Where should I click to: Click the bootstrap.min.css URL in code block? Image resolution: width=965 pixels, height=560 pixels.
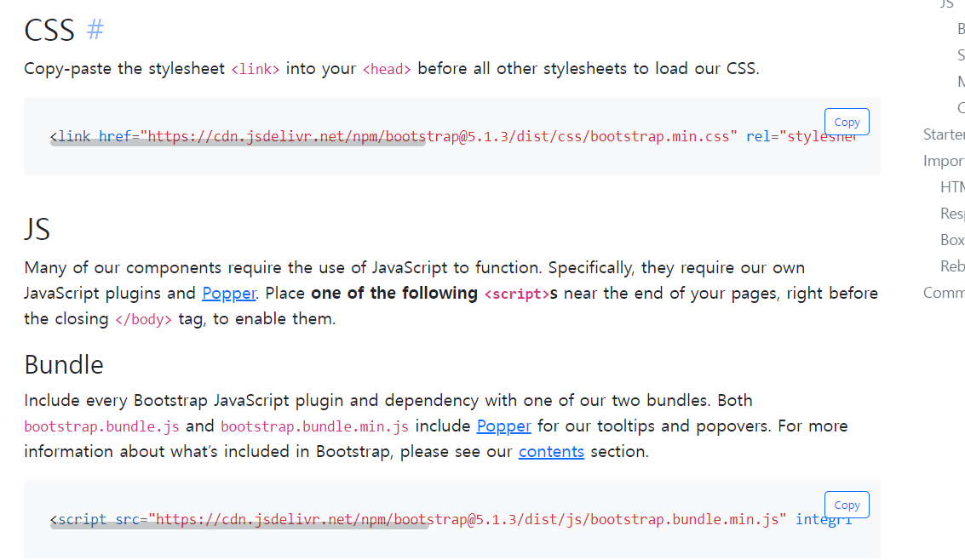point(438,136)
